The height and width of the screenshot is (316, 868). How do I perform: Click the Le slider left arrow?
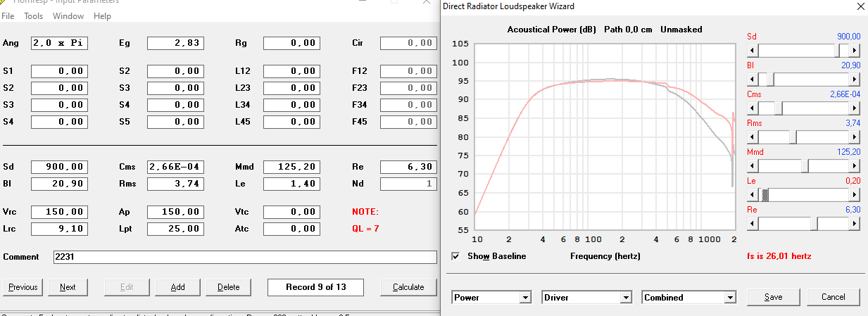752,195
